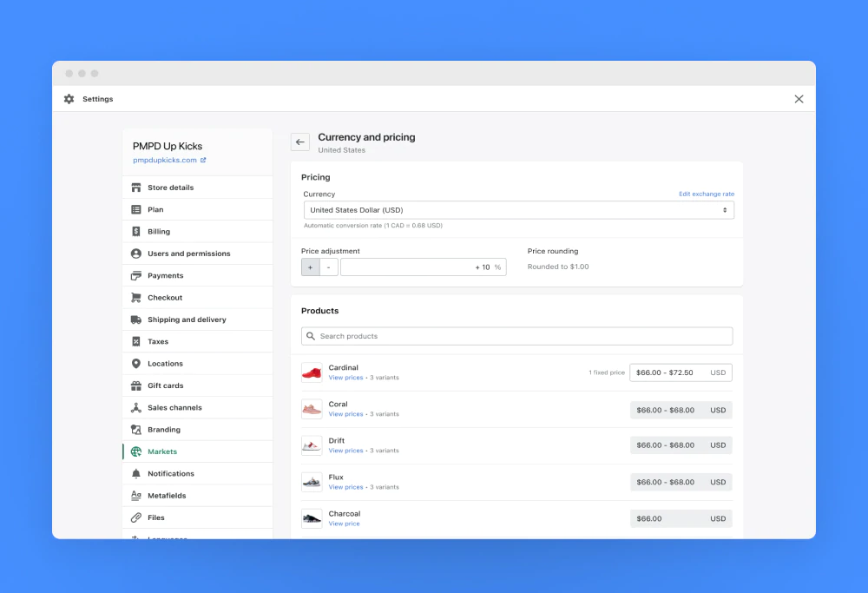Click the Payments card icon
Screen dimensions: 868x593
click(x=136, y=276)
